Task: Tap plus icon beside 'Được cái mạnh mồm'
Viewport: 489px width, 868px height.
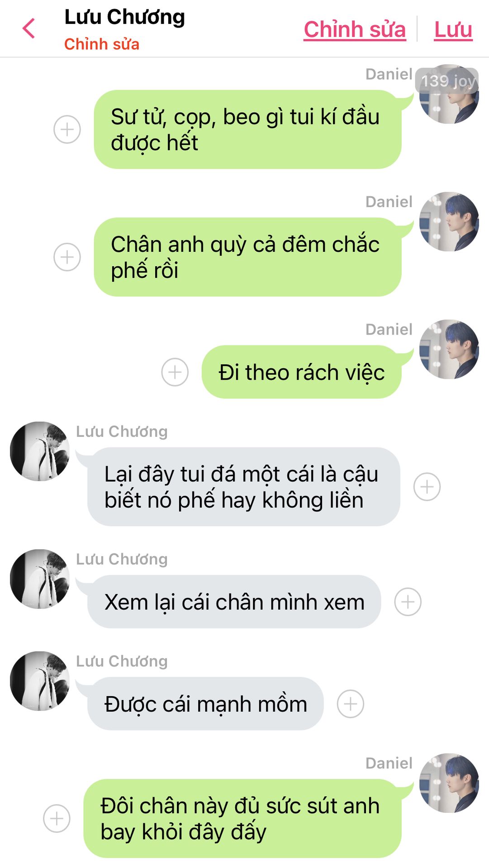Action: pos(351,704)
